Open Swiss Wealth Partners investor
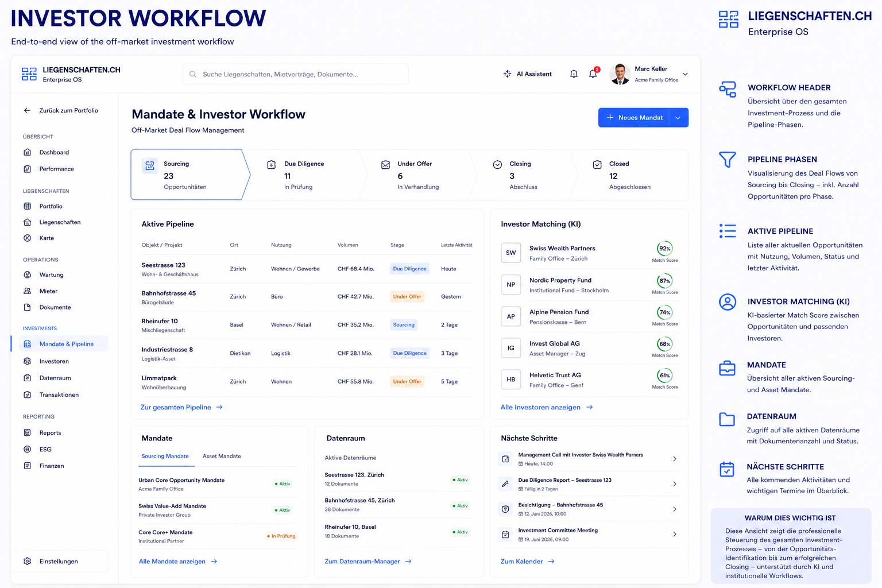 590,253
